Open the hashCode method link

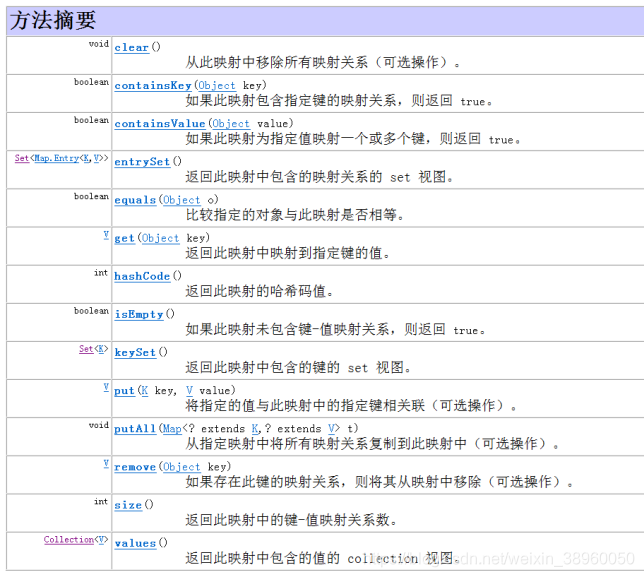coord(142,276)
